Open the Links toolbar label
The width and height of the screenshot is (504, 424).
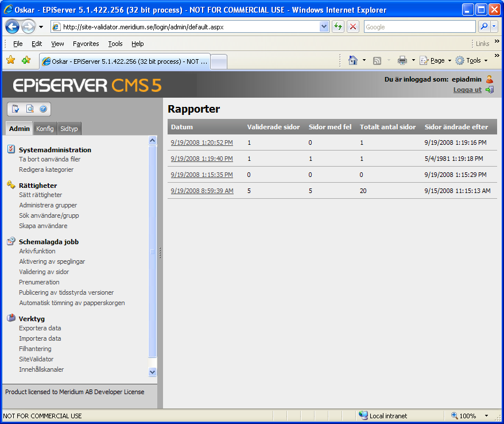482,44
